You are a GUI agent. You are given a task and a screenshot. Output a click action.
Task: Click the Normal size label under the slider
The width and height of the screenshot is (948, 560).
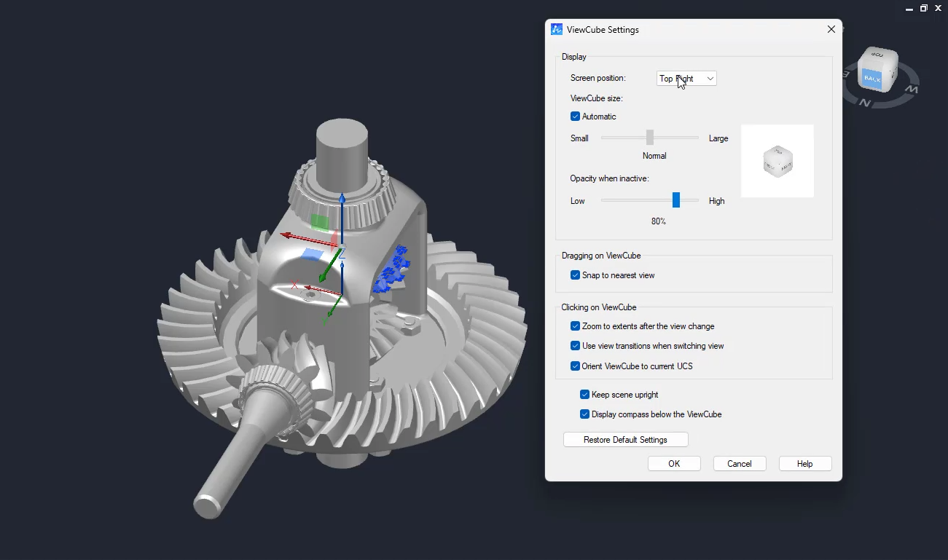click(x=654, y=156)
